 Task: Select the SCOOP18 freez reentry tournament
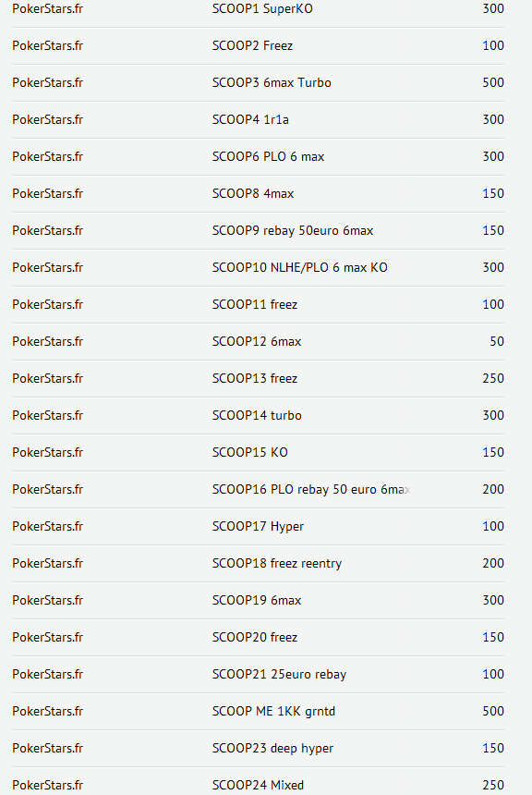click(277, 564)
